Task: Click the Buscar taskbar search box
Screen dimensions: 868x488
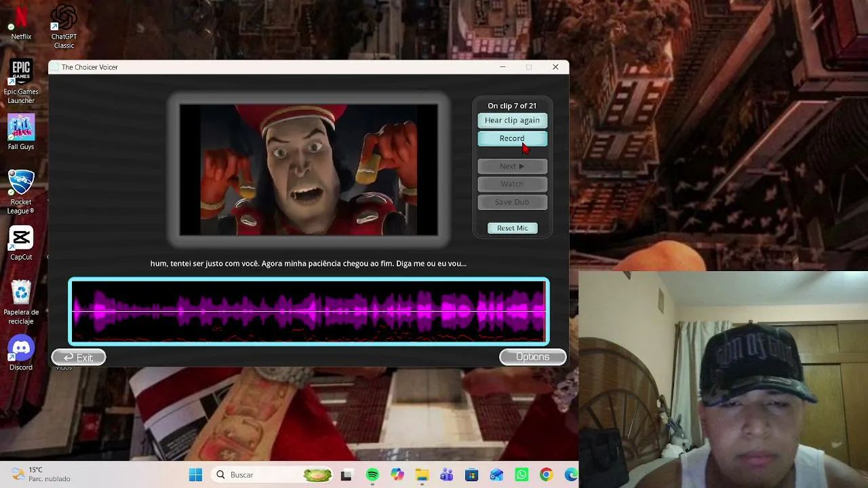Action: pos(273,475)
